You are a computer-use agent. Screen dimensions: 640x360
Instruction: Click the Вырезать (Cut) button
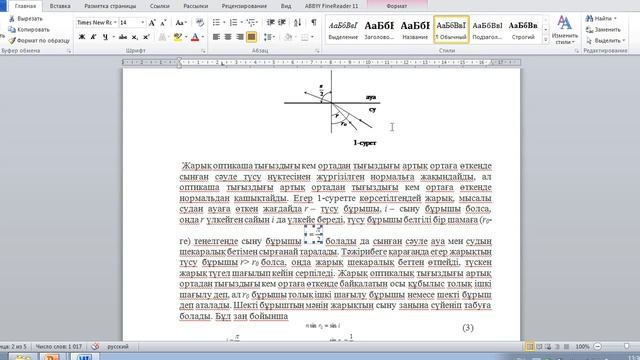25,19
